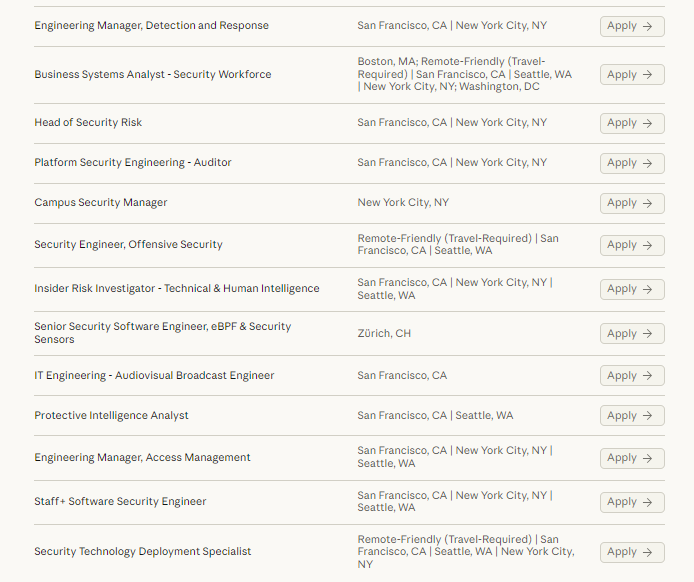Screen dimensions: 694x582
Task: Open Protective Intelligence Analyst job title
Action: click(x=111, y=416)
